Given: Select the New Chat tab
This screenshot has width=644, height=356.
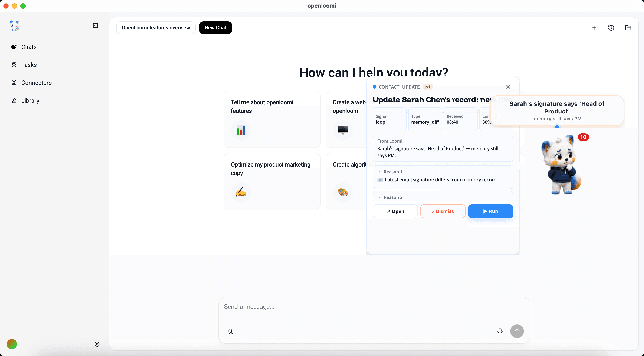Looking at the screenshot, I should tap(216, 27).
